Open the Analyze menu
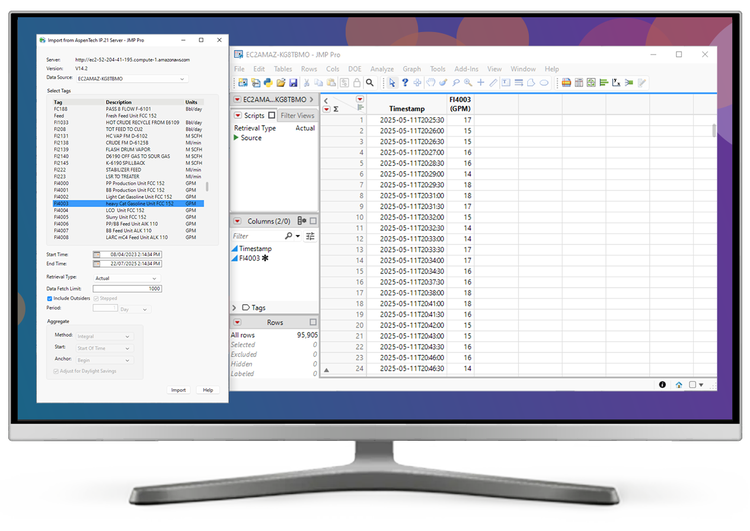This screenshot has height=531, width=750. [382, 69]
